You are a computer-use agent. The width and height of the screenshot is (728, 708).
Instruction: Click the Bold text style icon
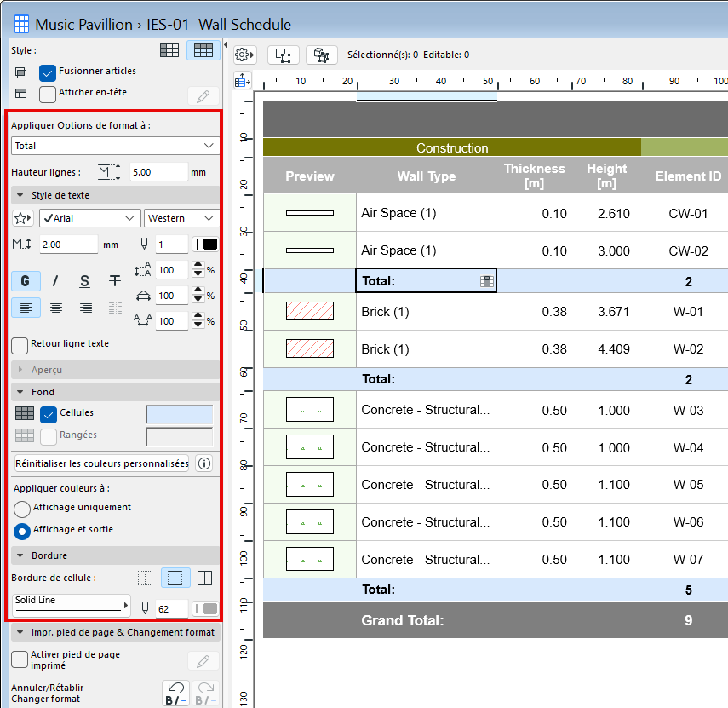pyautogui.click(x=26, y=282)
